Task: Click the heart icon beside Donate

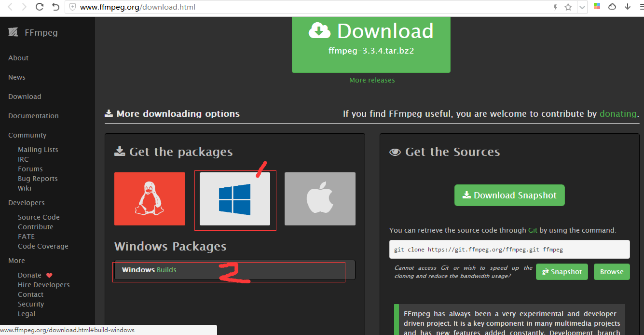Action: click(x=49, y=275)
